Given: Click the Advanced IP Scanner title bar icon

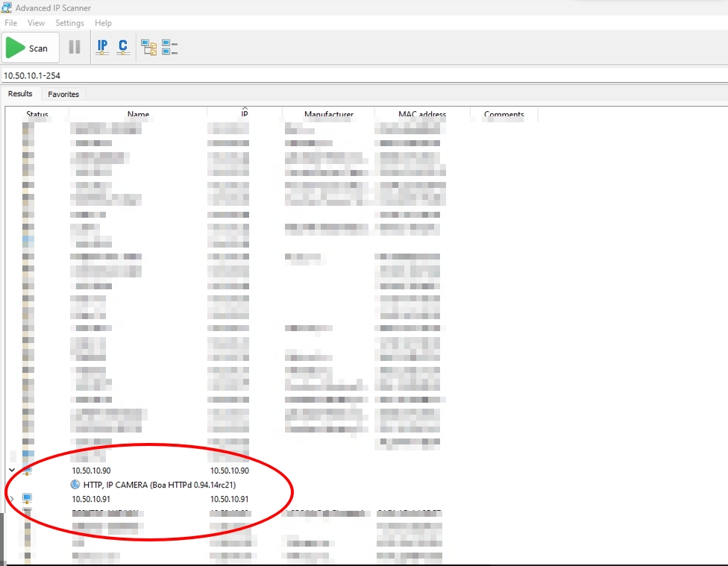Looking at the screenshot, I should [7, 7].
